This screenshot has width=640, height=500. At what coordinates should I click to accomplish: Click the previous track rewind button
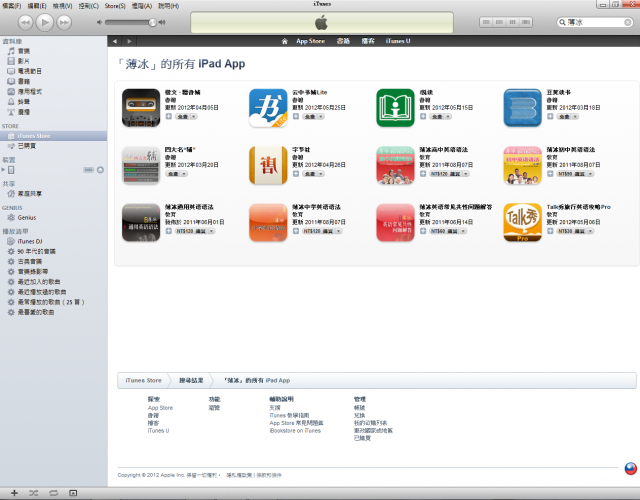click(25, 22)
